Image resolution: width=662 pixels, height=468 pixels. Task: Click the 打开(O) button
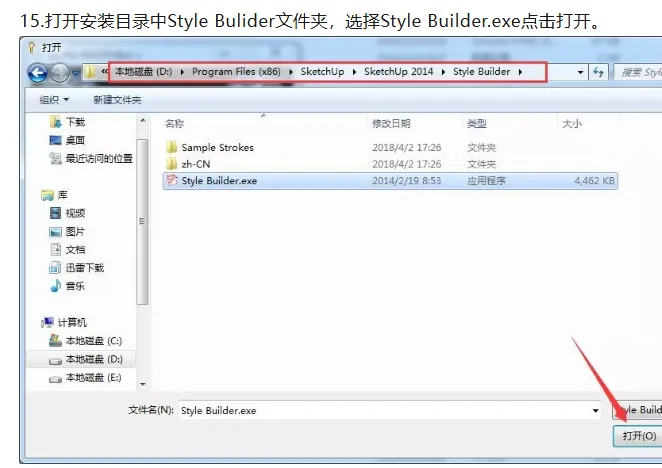(x=638, y=435)
